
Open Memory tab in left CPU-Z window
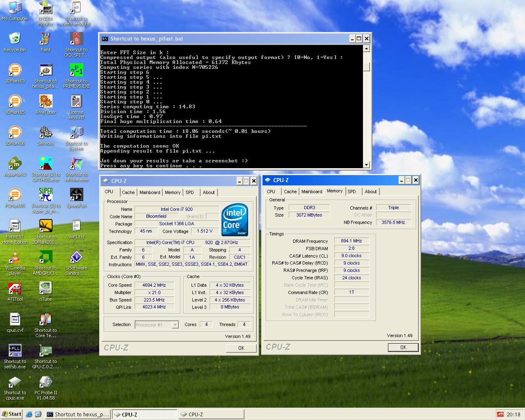click(173, 192)
